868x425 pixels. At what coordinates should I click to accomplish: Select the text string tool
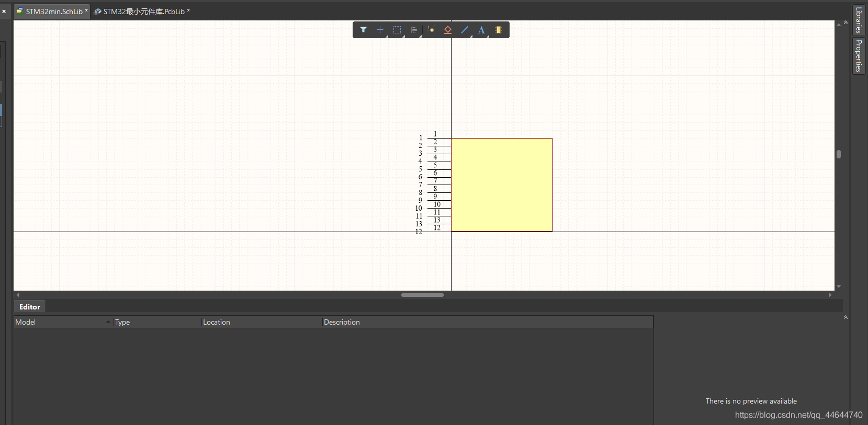[481, 30]
